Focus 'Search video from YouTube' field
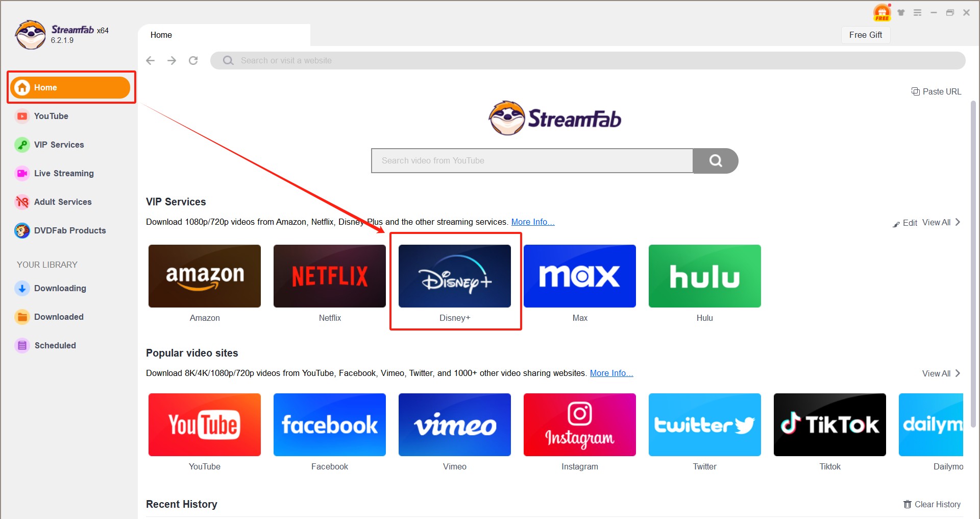The width and height of the screenshot is (980, 519). [532, 160]
